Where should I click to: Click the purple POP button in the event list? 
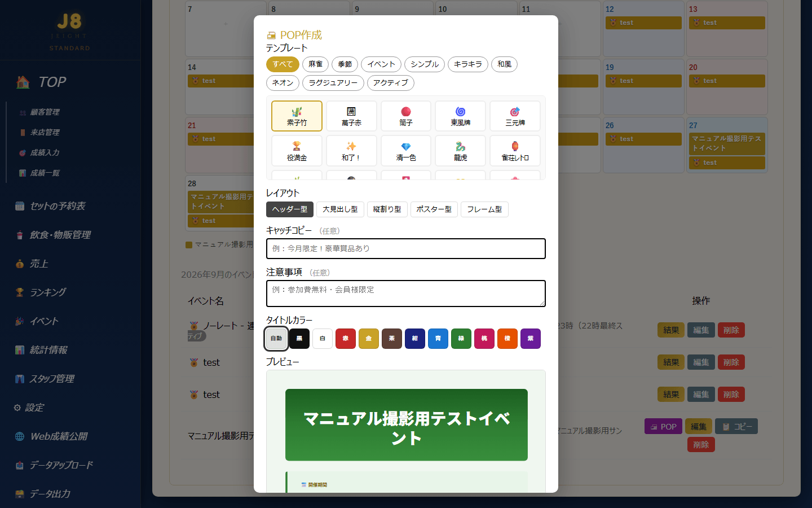pyautogui.click(x=664, y=427)
